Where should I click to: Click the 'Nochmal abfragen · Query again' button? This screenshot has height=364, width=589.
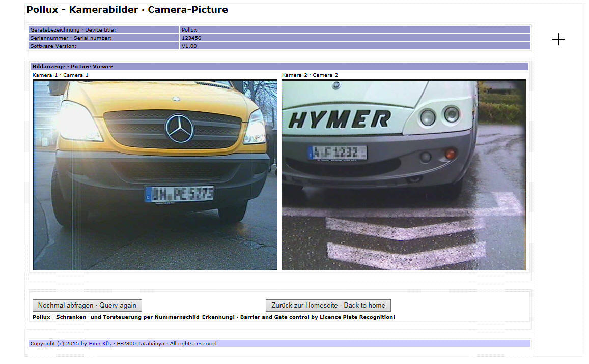[87, 306]
